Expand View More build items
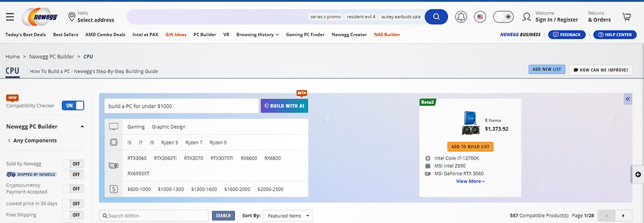 coord(470,181)
